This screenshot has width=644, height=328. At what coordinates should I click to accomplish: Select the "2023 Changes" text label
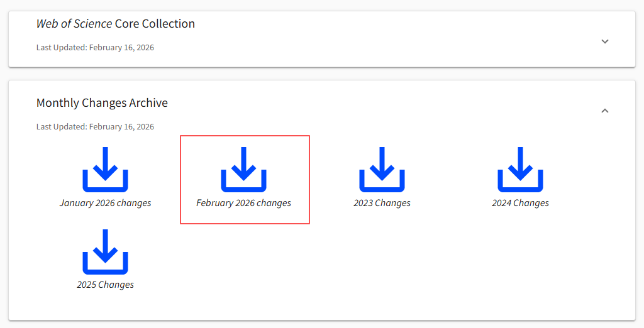[x=382, y=203]
